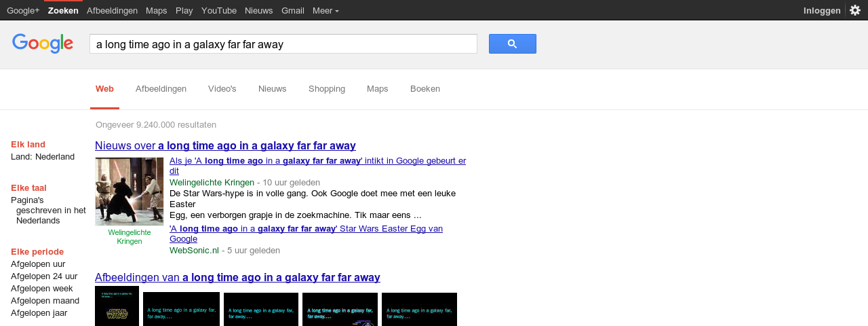The image size is (868, 326).
Task: Switch to the Video's results tab
Action: (x=222, y=89)
